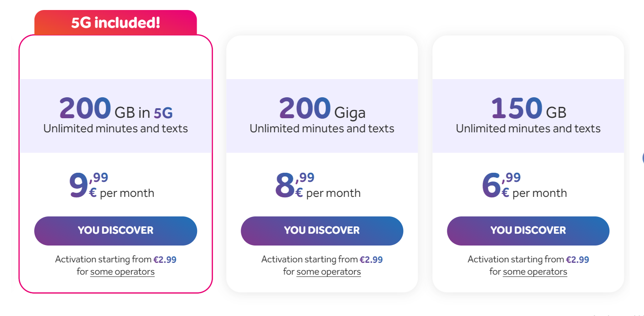Click YOU DISCOVER under the 6,99 plan

click(528, 231)
